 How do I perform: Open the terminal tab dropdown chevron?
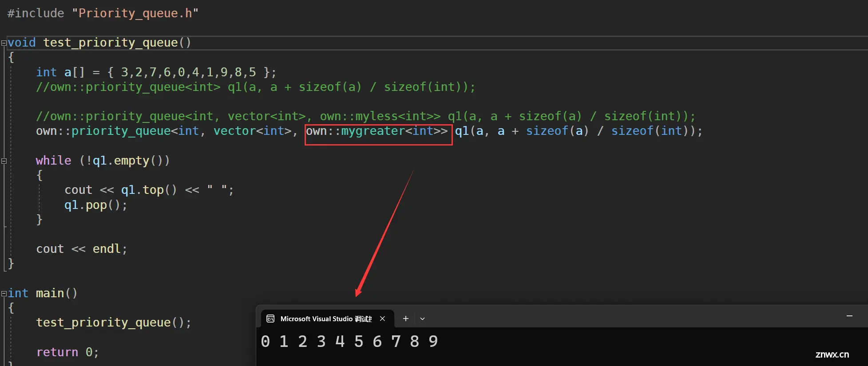(x=422, y=319)
